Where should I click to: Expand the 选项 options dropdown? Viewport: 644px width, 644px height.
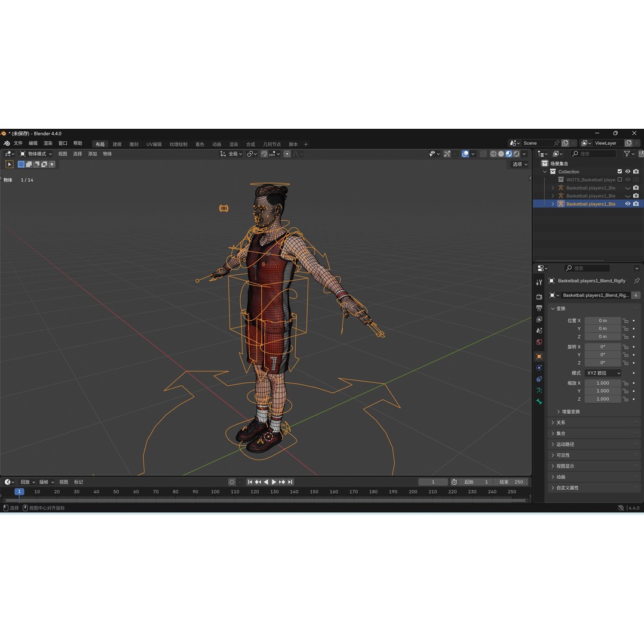click(x=519, y=165)
